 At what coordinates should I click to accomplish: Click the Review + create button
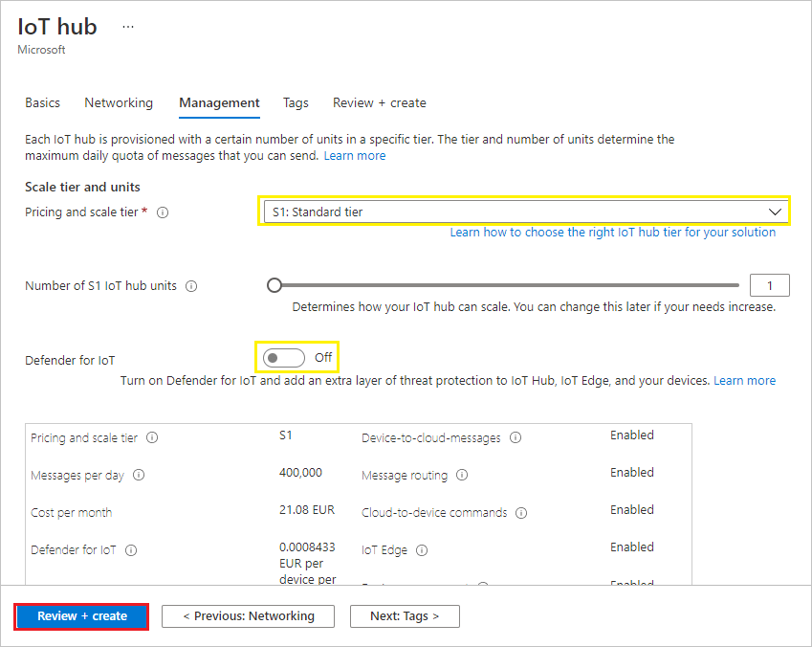pyautogui.click(x=81, y=616)
